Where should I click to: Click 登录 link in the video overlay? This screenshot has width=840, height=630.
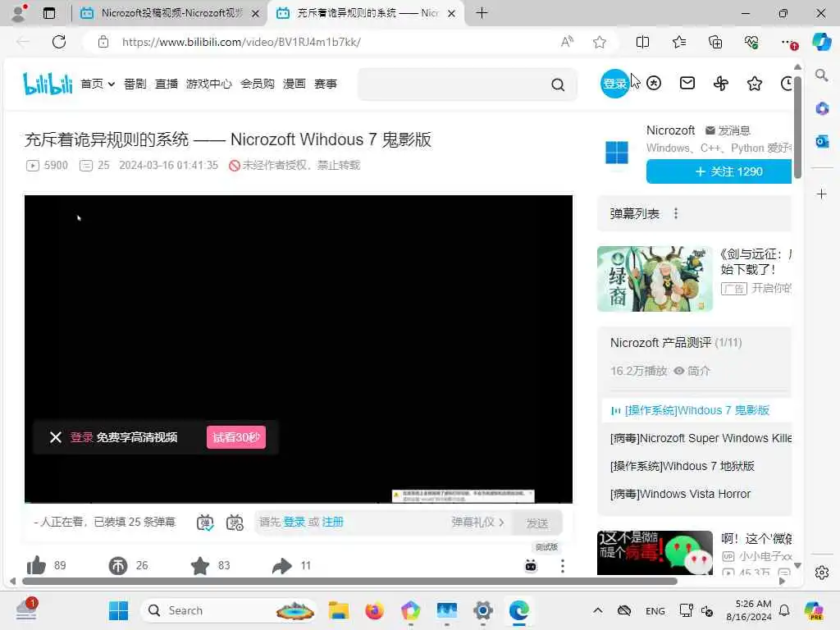pyautogui.click(x=81, y=437)
